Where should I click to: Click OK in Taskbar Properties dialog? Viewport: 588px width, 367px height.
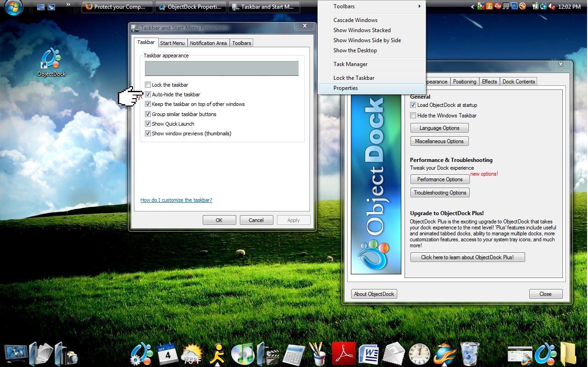pyautogui.click(x=219, y=220)
